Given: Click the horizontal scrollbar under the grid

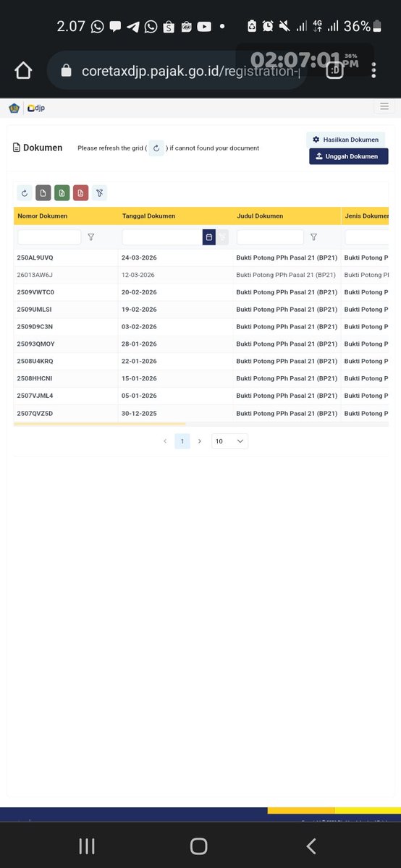Looking at the screenshot, I should 100,424.
